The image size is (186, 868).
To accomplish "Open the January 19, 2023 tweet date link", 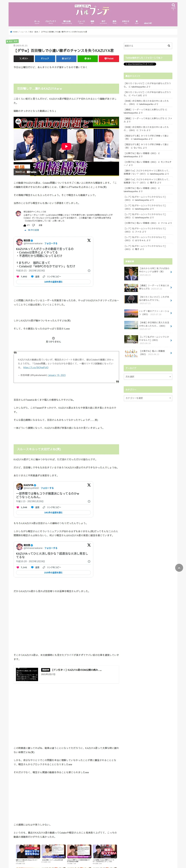I will click(57, 375).
